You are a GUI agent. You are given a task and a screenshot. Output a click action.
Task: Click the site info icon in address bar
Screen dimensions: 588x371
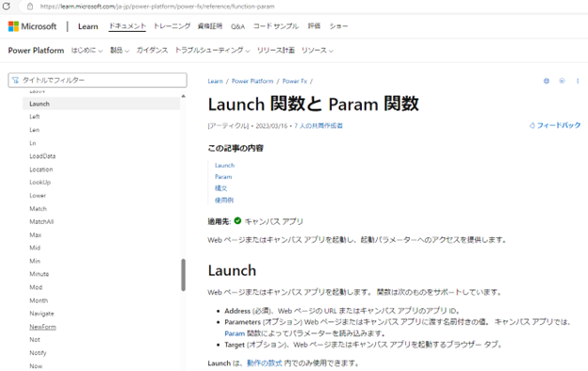coord(30,7)
